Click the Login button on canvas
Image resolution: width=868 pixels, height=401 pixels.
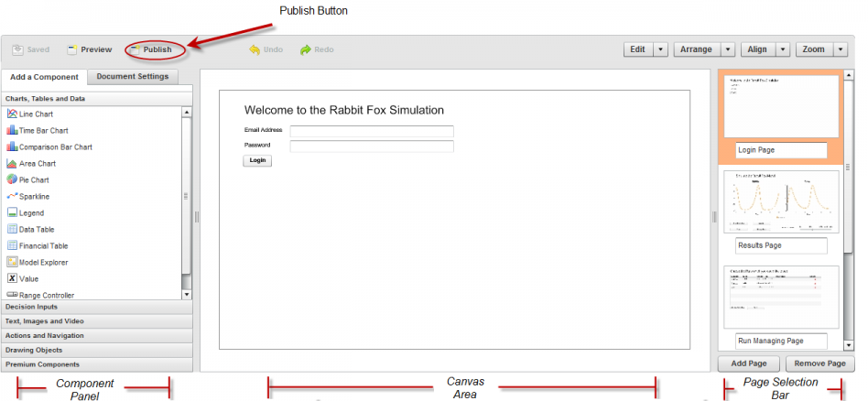(x=257, y=160)
